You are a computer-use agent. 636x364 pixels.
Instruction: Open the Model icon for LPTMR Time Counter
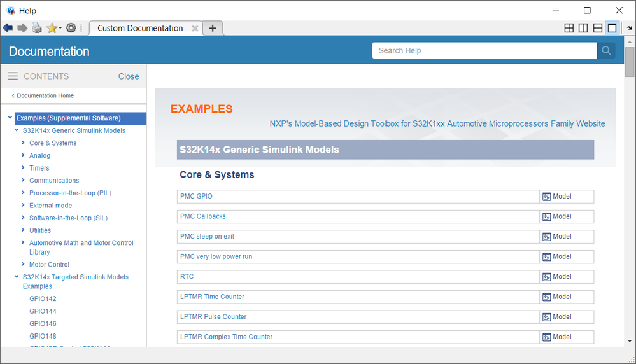pos(547,297)
